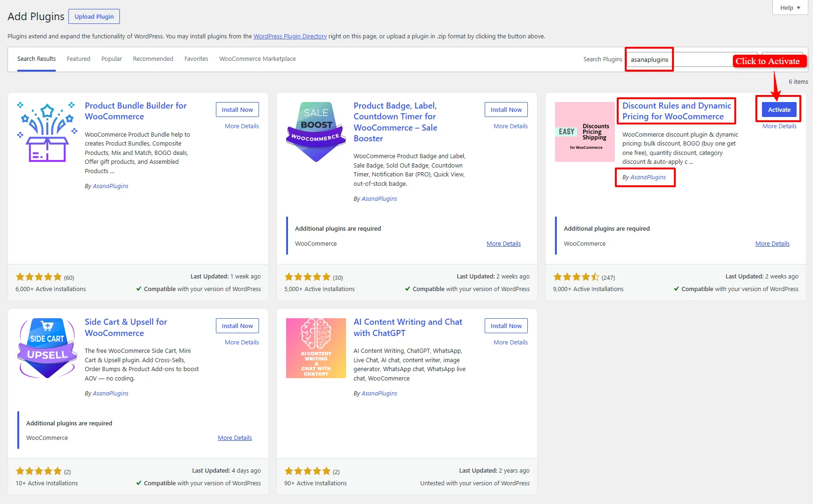Open the Product Badge, Label, Countdown Timer title
Screen dimensions: 813x504
click(x=395, y=122)
